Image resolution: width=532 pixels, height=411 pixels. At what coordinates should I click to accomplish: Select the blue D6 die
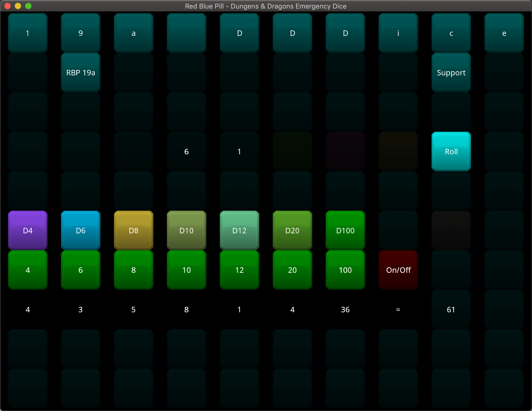(80, 230)
